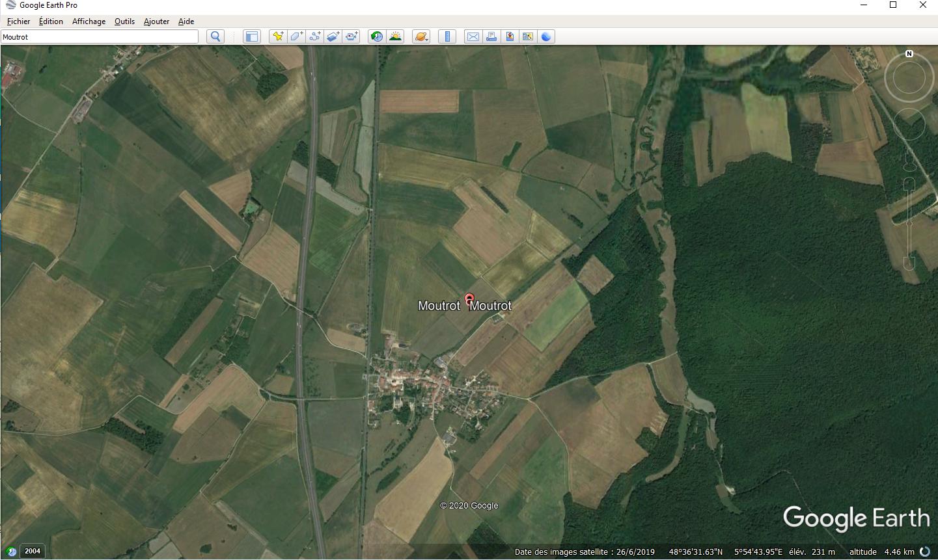
Task: Open the Fichier menu
Action: click(18, 21)
